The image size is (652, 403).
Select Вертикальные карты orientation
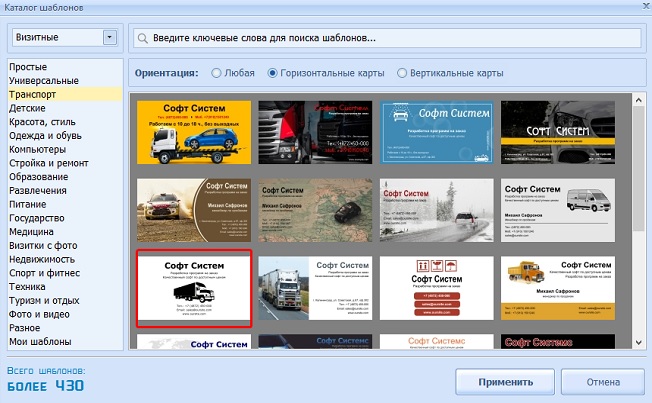click(x=402, y=73)
